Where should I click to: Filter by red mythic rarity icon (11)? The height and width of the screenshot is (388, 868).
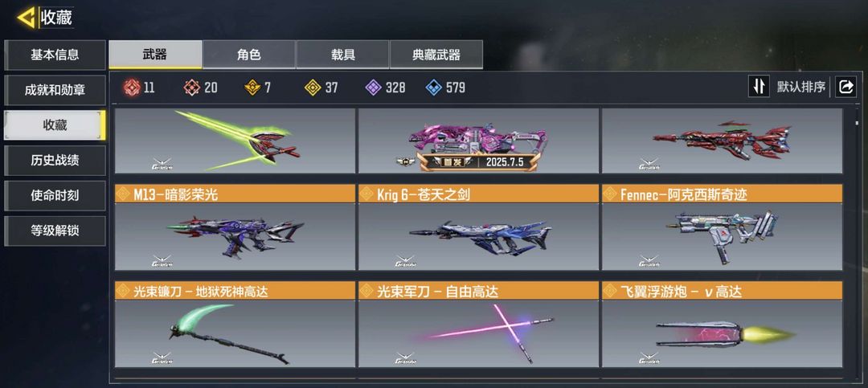pyautogui.click(x=133, y=88)
